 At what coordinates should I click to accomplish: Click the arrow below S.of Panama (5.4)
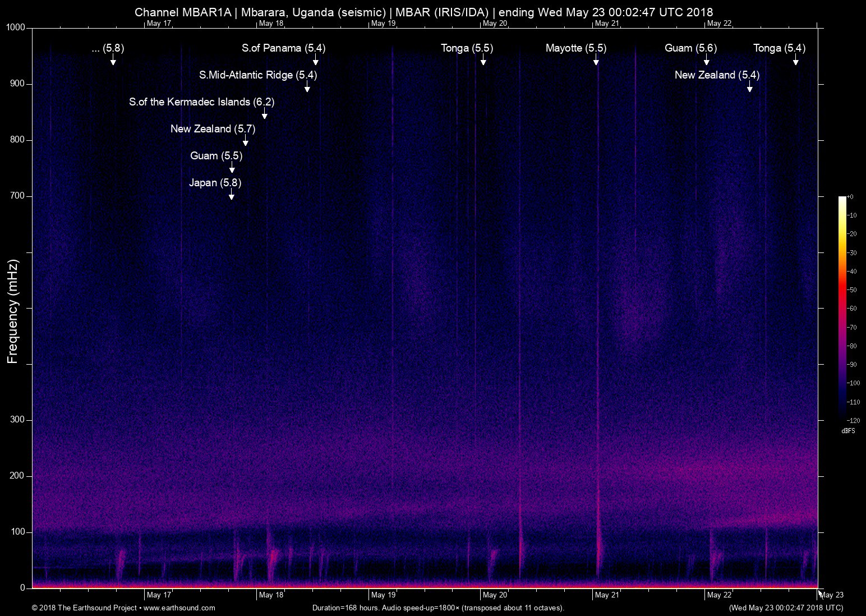tap(315, 60)
